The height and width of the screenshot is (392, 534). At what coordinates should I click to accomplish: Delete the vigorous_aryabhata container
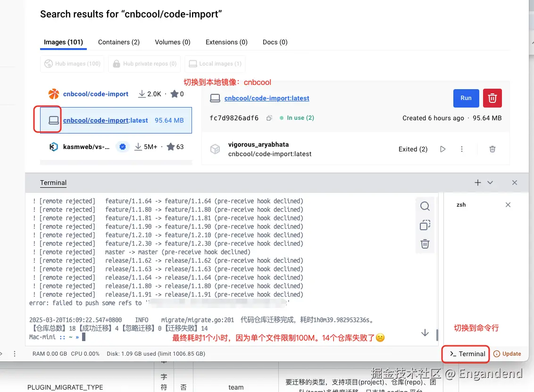[x=492, y=149]
